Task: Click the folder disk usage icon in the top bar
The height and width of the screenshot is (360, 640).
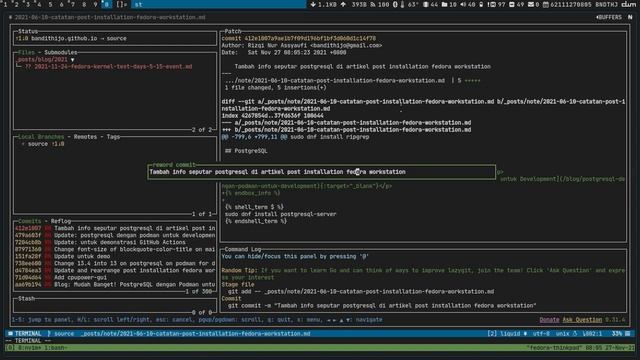Action: click(x=444, y=4)
